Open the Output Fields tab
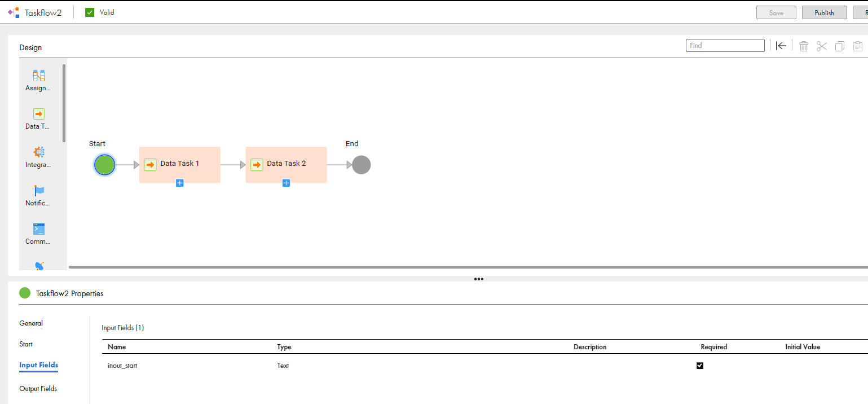 tap(38, 389)
